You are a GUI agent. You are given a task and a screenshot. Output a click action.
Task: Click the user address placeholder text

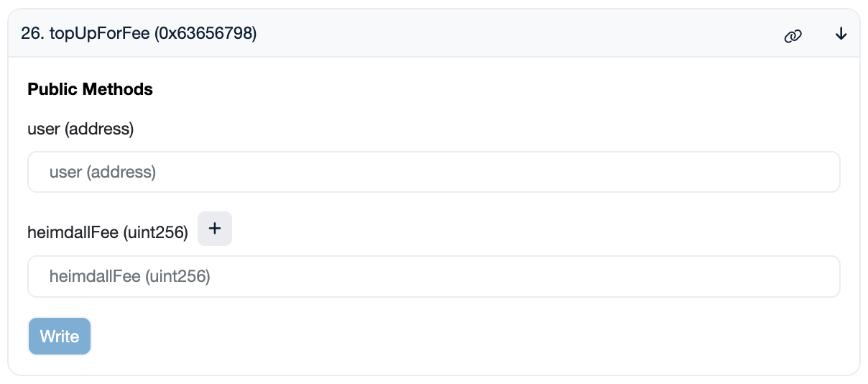(x=102, y=173)
